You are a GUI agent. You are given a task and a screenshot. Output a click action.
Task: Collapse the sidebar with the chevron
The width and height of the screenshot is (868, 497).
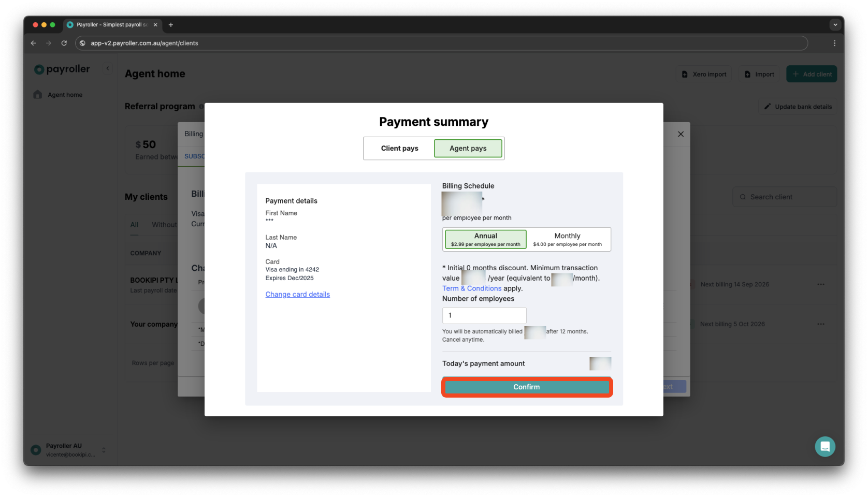108,68
